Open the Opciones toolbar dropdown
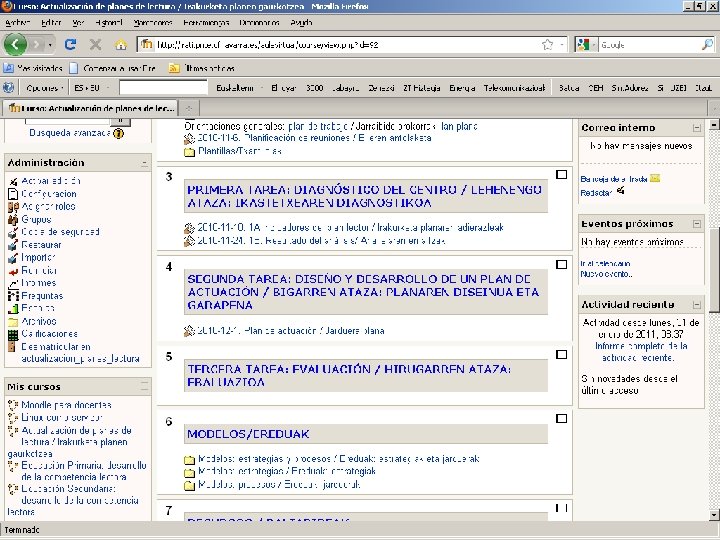The height and width of the screenshot is (540, 720). click(45, 88)
